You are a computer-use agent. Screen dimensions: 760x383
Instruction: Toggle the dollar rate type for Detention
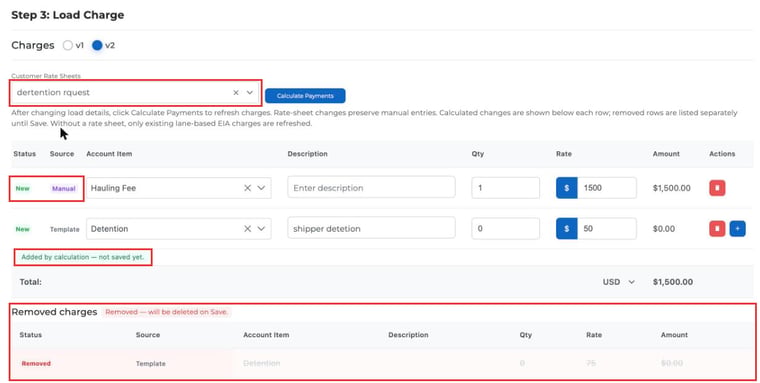tap(567, 228)
